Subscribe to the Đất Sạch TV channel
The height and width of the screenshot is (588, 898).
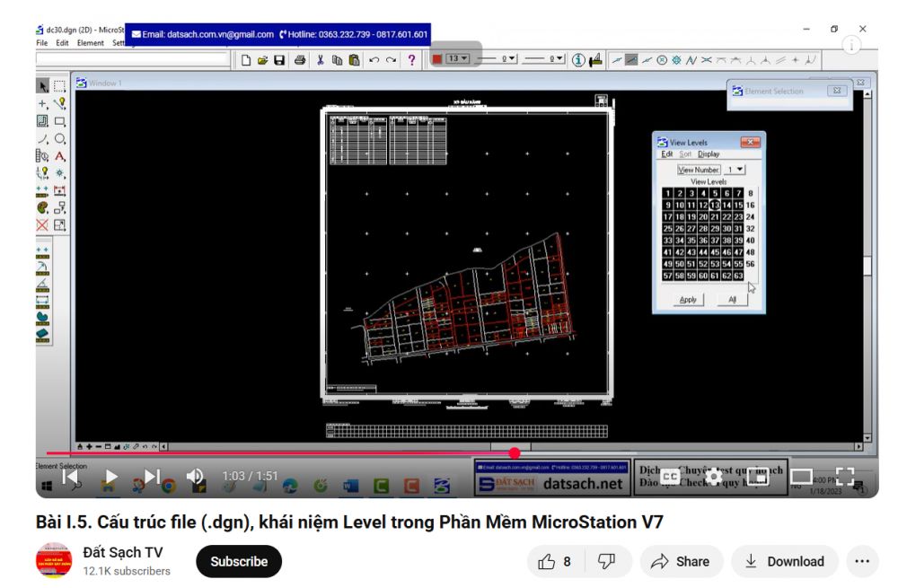pos(239,561)
